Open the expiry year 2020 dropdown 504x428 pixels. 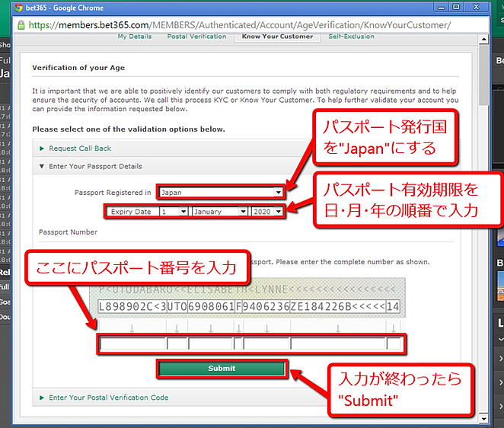pos(266,212)
